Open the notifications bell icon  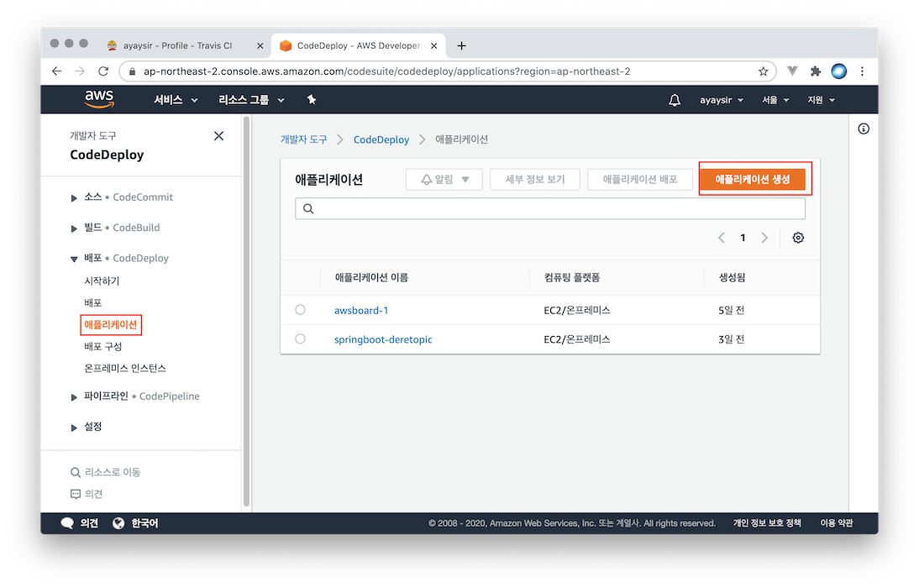click(x=675, y=100)
